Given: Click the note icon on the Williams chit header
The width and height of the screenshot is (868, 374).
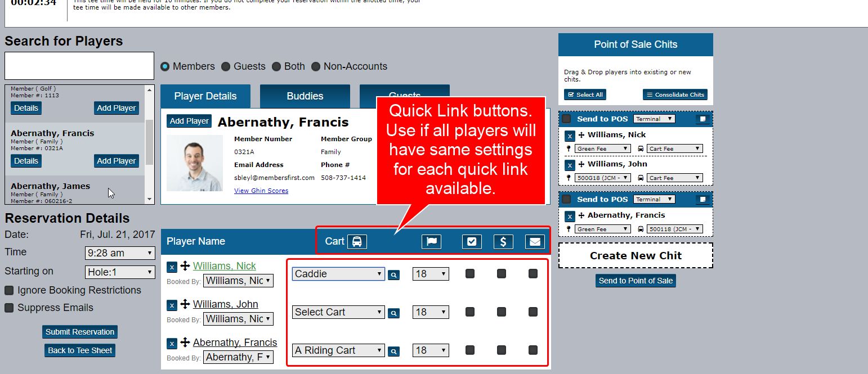Looking at the screenshot, I should [702, 119].
